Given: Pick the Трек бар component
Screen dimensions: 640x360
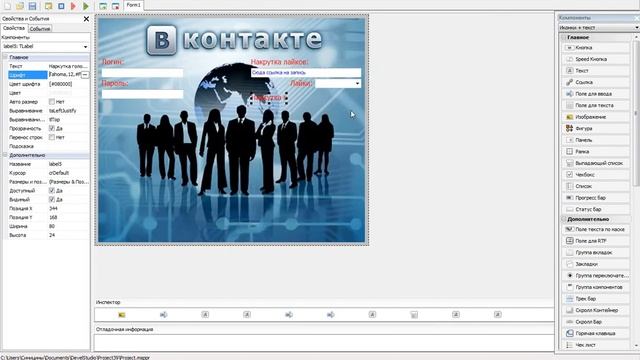Looking at the screenshot, I should [x=596, y=299].
